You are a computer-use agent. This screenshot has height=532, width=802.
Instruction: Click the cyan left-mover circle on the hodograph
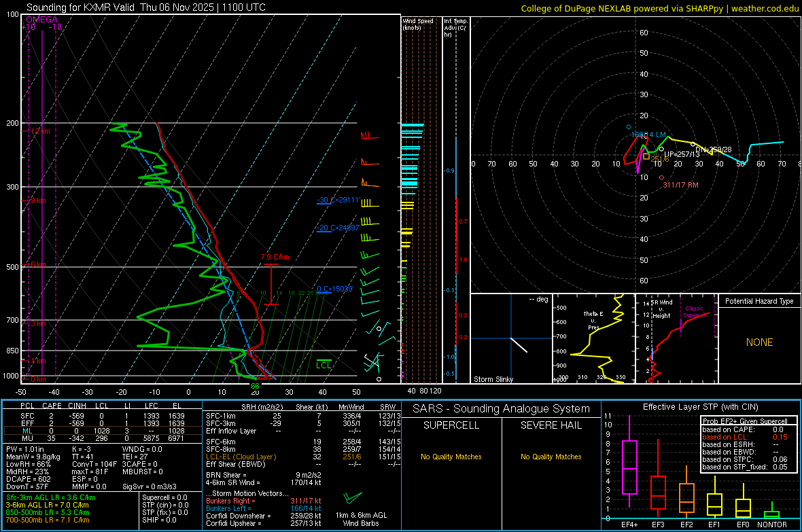point(629,127)
